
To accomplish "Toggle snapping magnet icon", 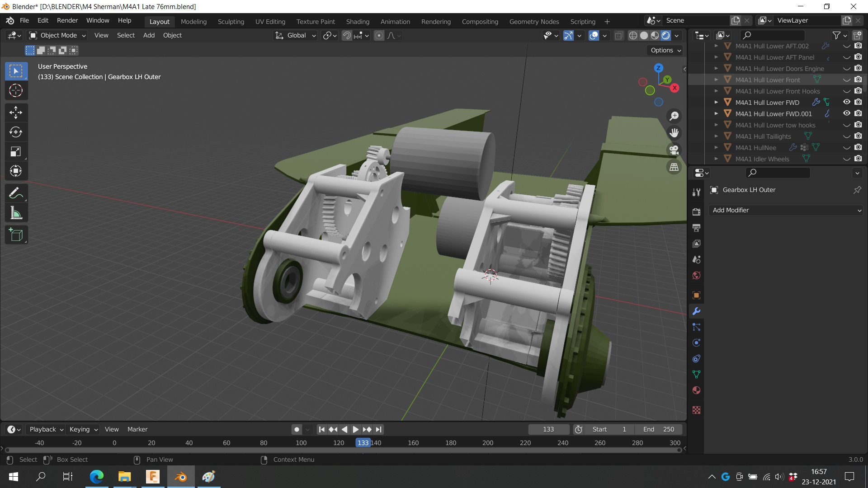I will (x=347, y=35).
